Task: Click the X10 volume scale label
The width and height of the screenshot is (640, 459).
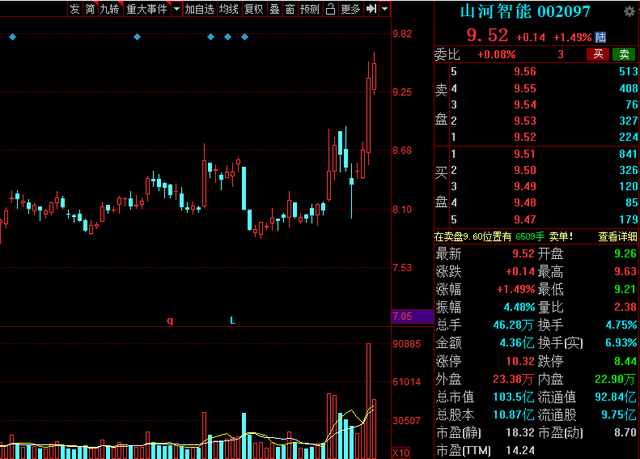Action: [401, 453]
